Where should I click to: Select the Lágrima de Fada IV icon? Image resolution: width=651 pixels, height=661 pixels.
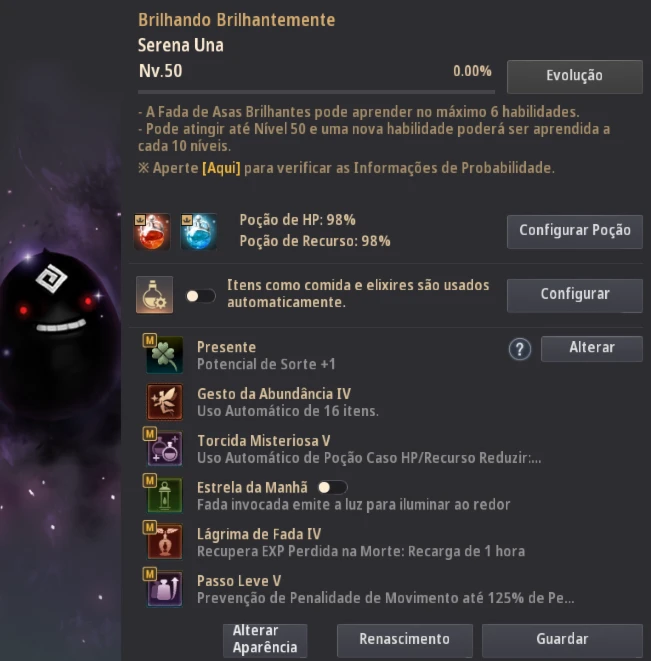click(164, 542)
